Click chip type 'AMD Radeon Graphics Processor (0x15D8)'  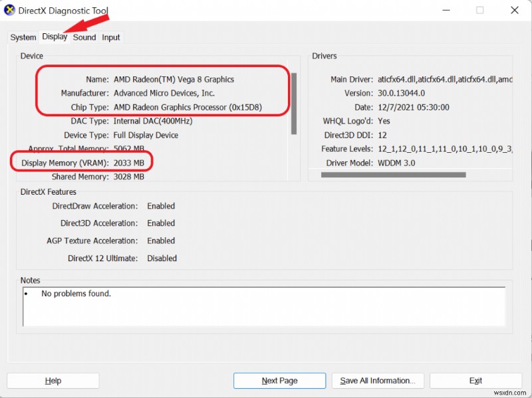[188, 107]
